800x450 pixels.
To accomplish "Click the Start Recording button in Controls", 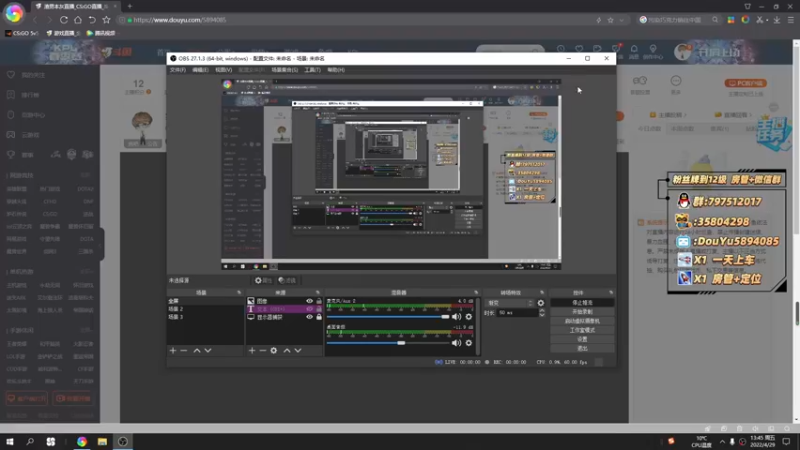I will 582,312.
